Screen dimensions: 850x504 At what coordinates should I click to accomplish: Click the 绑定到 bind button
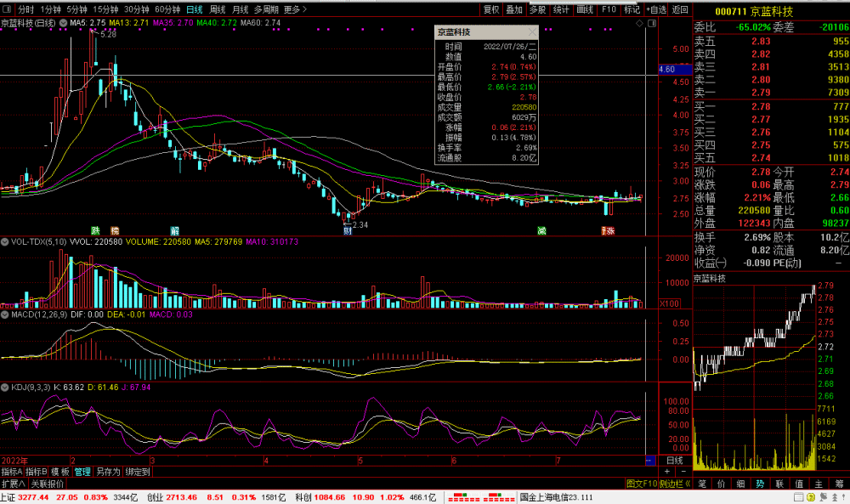coord(137,472)
